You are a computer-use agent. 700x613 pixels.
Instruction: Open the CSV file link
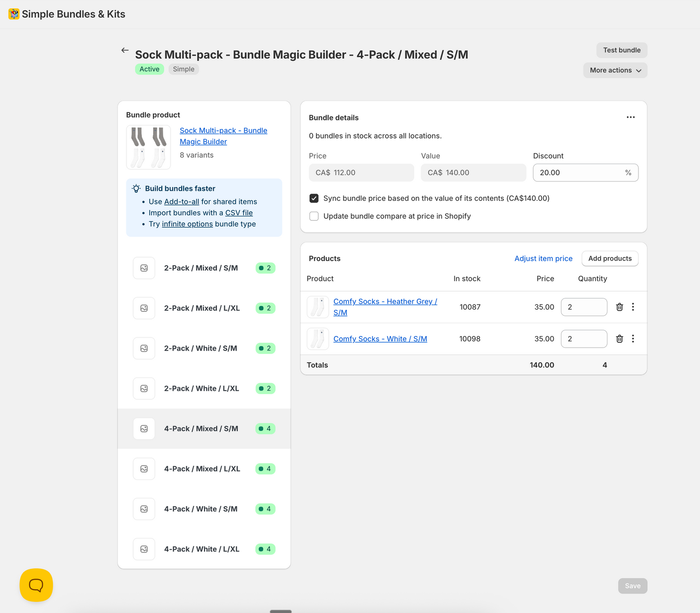[239, 213]
